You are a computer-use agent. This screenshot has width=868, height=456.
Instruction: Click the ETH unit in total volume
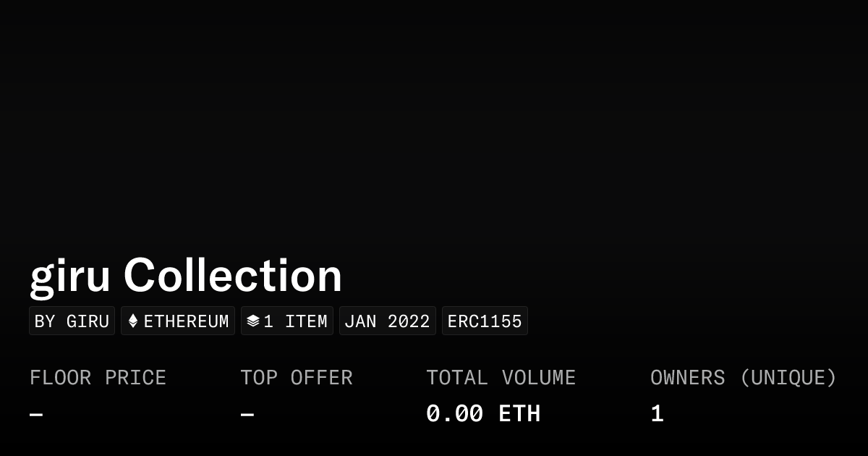click(519, 414)
